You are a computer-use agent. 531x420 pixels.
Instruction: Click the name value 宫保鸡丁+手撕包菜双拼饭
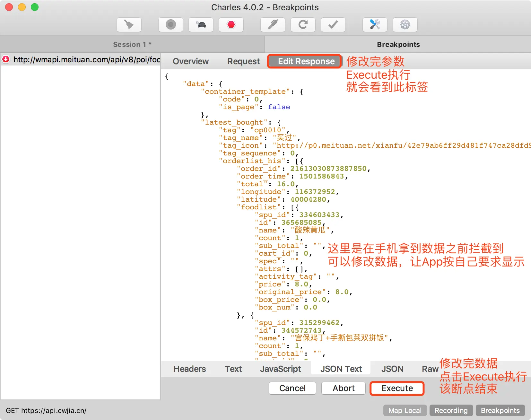(339, 338)
